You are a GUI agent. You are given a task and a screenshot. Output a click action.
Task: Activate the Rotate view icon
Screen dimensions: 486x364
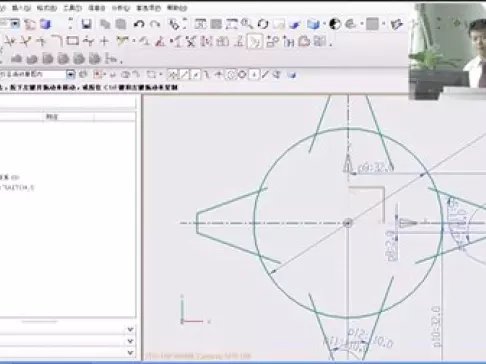[x=263, y=24]
